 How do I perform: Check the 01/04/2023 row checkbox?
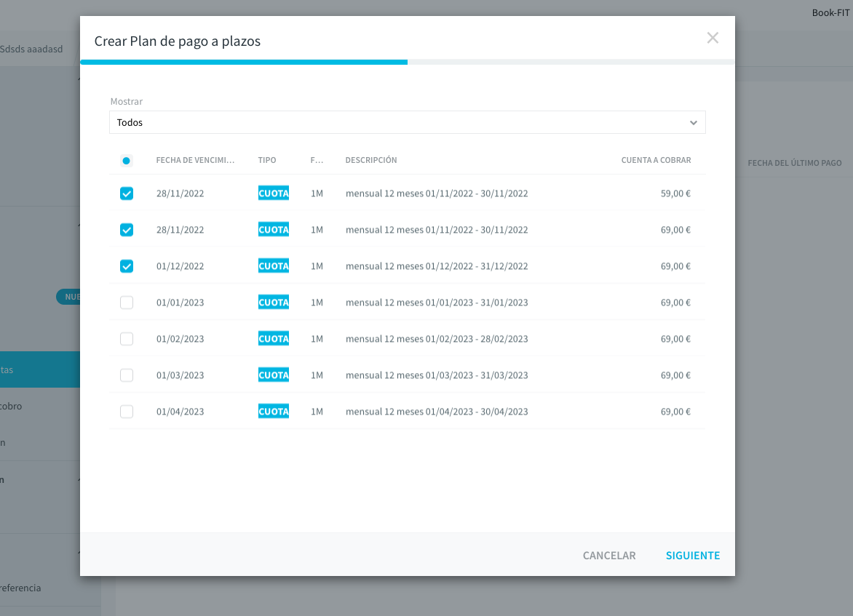pyautogui.click(x=126, y=412)
